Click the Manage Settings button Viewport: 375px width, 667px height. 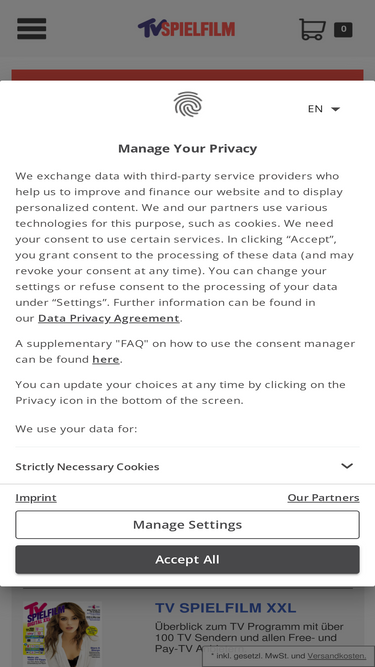(188, 524)
